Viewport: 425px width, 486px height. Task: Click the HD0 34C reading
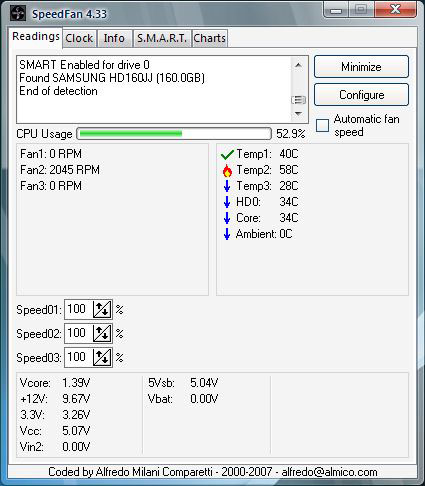click(x=267, y=202)
